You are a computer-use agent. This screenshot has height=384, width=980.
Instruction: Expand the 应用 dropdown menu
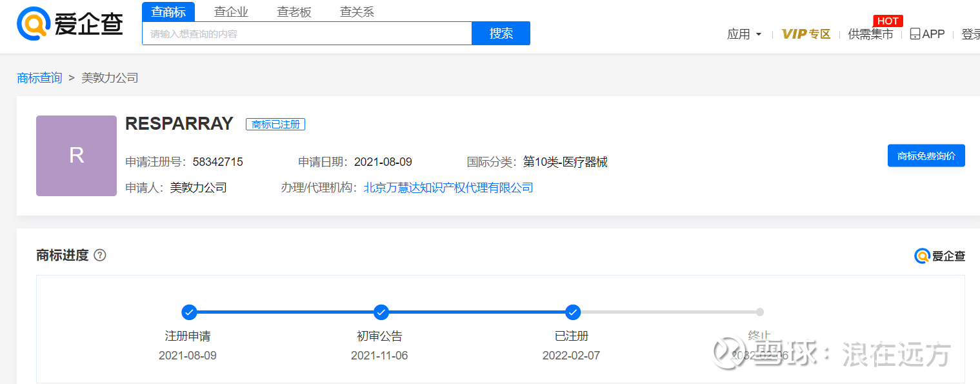(745, 34)
